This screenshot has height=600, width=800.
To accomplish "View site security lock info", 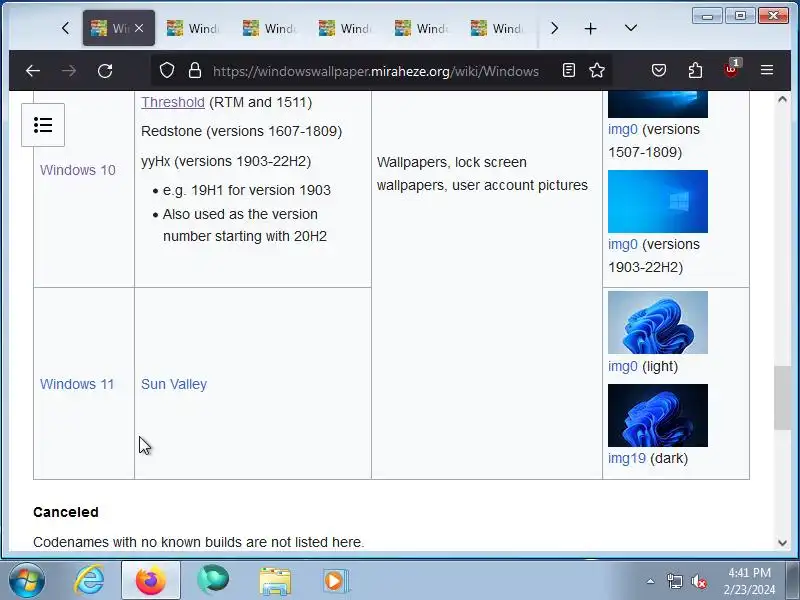I will pos(194,70).
